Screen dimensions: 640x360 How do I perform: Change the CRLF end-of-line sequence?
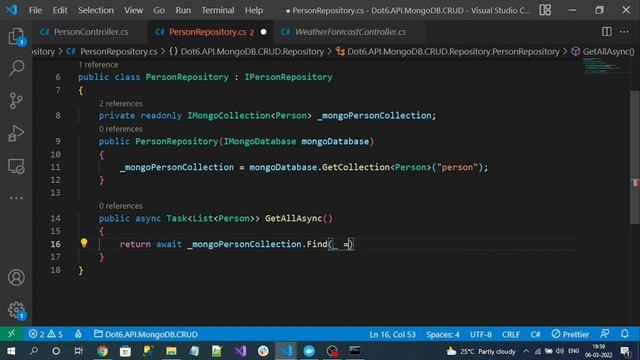pyautogui.click(x=511, y=334)
